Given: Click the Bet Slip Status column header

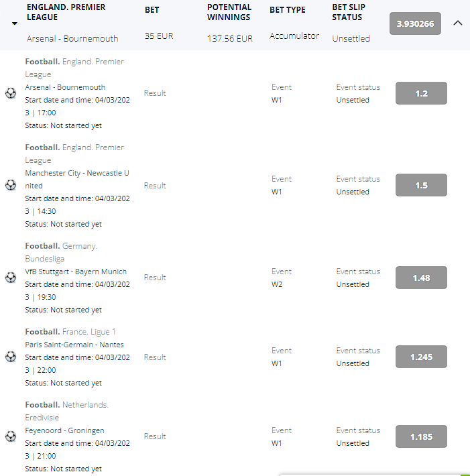Looking at the screenshot, I should tap(349, 12).
